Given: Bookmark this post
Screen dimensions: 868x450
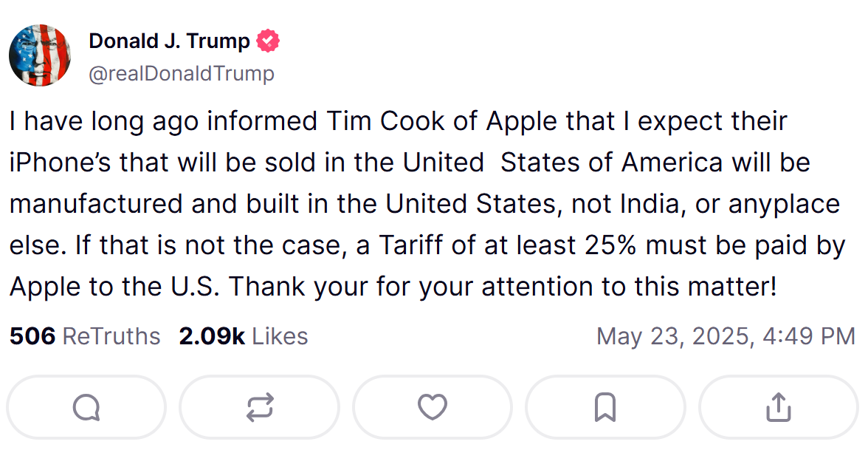Looking at the screenshot, I should point(605,407).
